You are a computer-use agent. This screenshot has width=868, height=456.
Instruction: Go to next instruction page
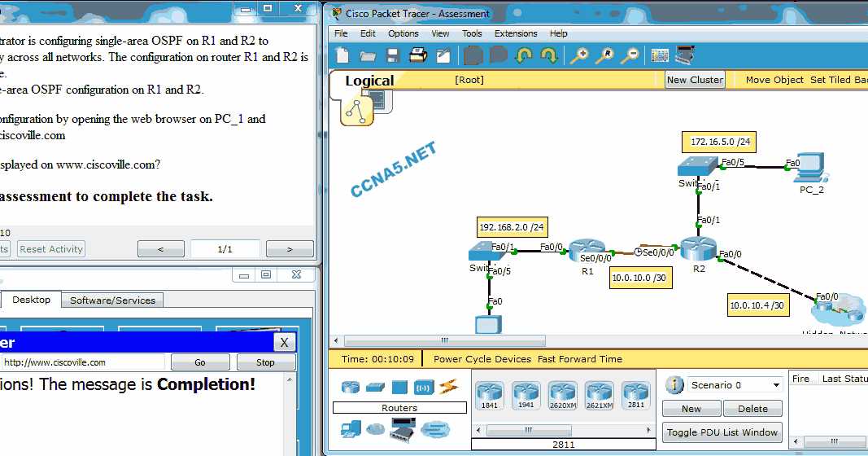pyautogui.click(x=290, y=249)
